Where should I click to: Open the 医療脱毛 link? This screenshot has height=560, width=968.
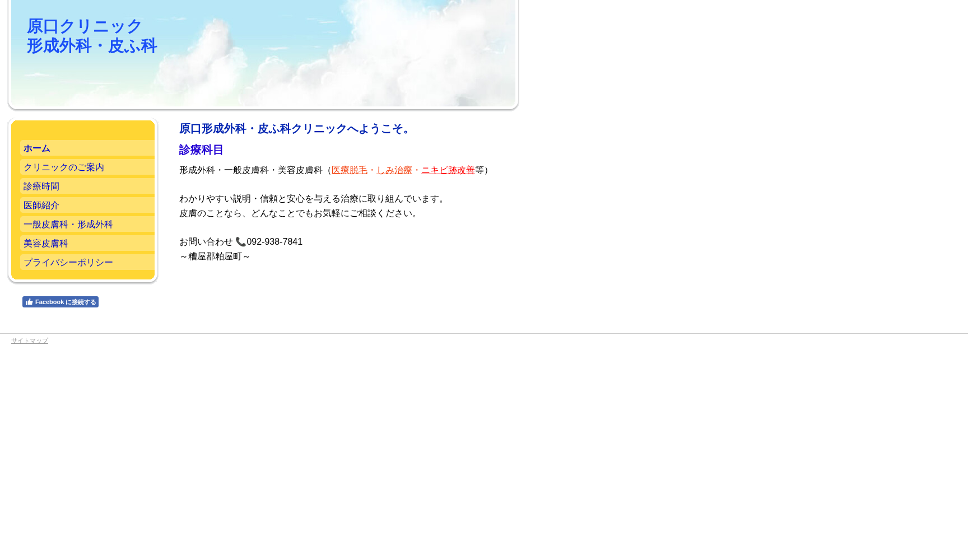(x=349, y=170)
